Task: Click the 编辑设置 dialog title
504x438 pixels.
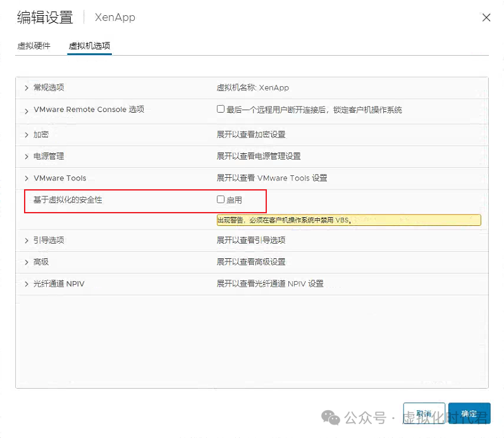Action: pos(45,17)
